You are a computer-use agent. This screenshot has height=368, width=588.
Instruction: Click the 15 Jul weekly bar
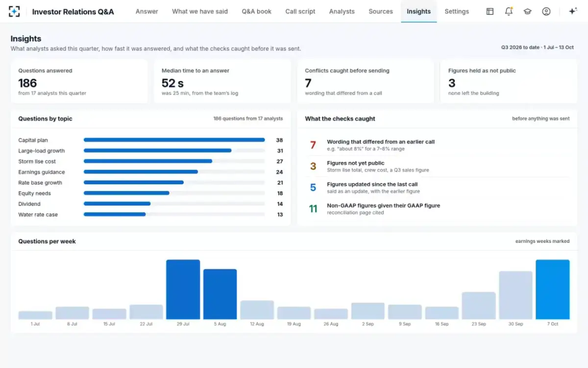tap(109, 314)
